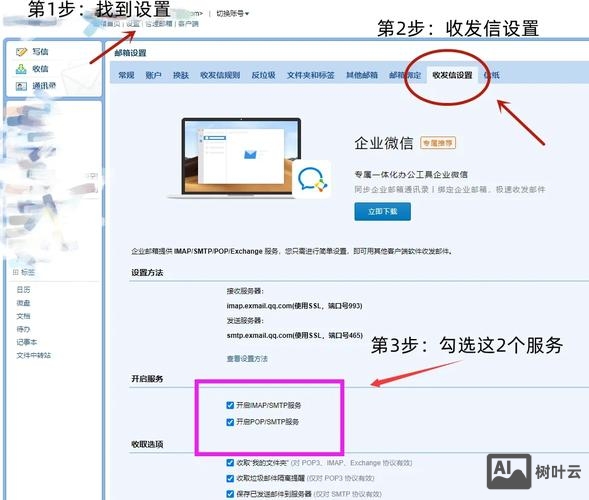
Task: Go to the 文件夹和标签 tab
Action: [311, 75]
